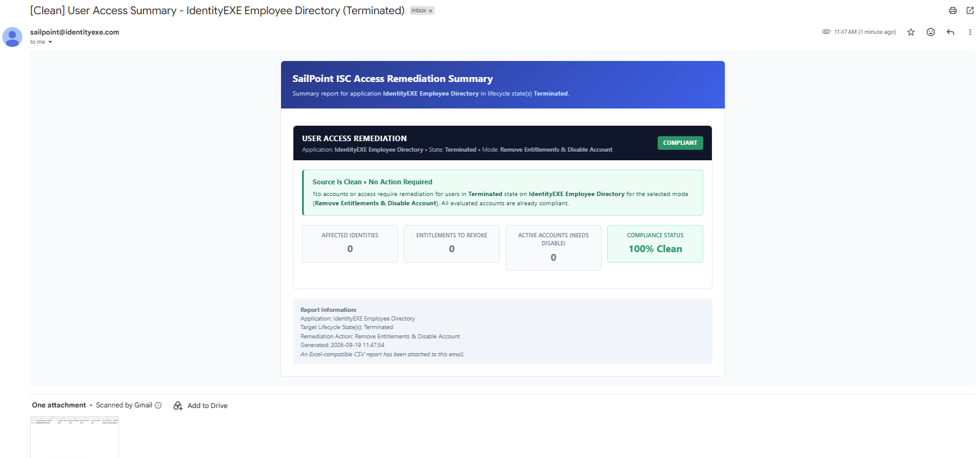Add an emoji reaction to the email

point(931,32)
